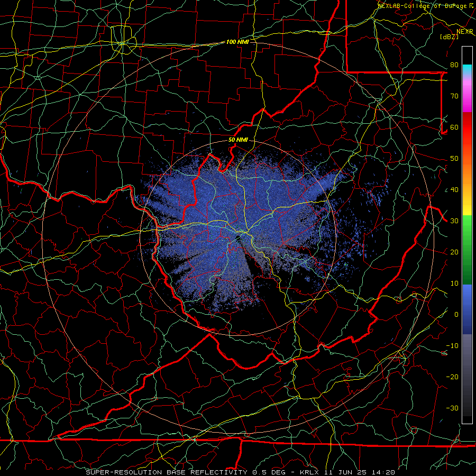Viewport: 476px width, 476px height.
Task: Click the 50 NMI range ring label
Action: [238, 140]
